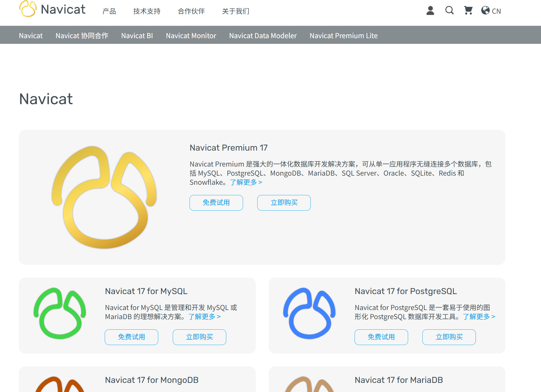Open the 合作伙伴 menu
The width and height of the screenshot is (541, 392).
click(x=191, y=11)
